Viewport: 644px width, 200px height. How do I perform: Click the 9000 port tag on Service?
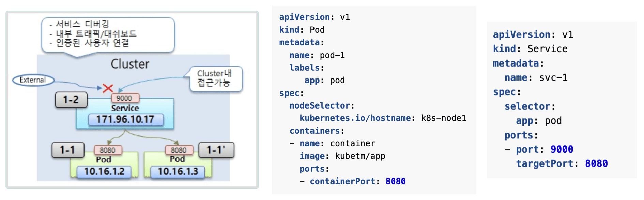tap(125, 98)
